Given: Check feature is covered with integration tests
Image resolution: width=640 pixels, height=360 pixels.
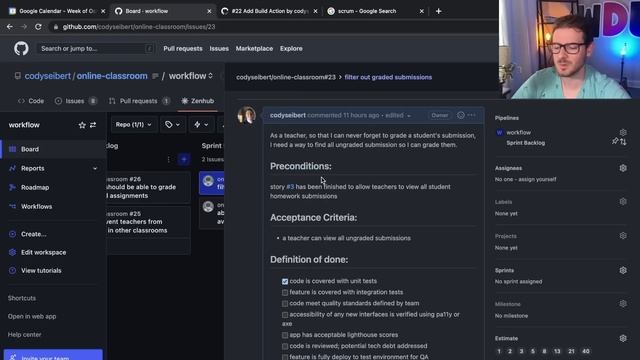Looking at the screenshot, I should click(285, 293).
